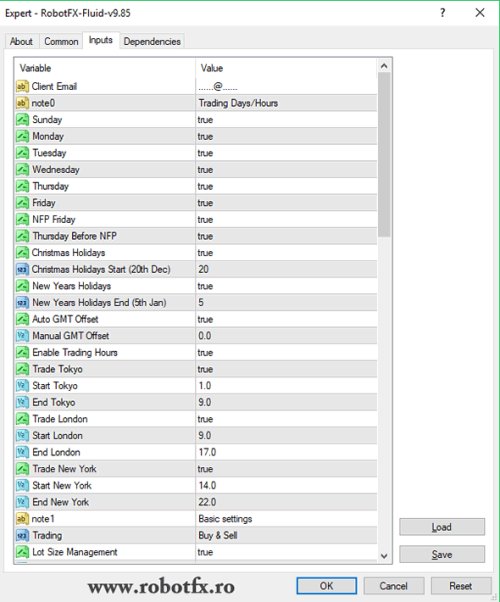
Task: Click the Variable column header
Action: click(105, 68)
